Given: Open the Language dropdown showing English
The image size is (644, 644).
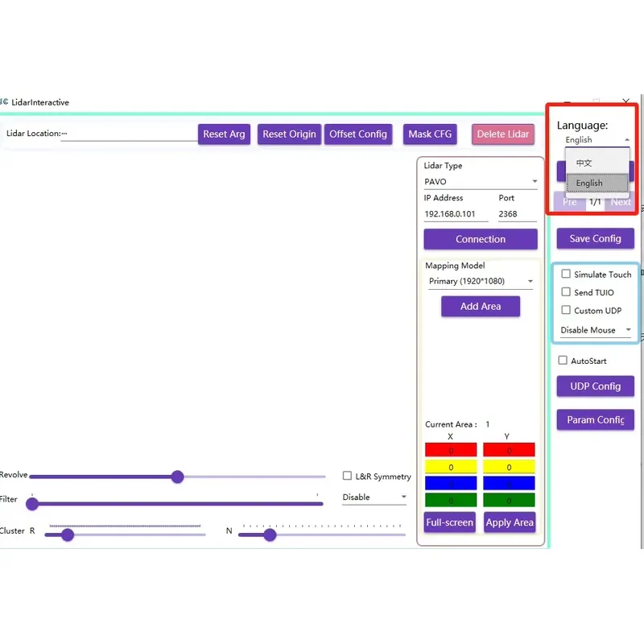Looking at the screenshot, I should coord(597,140).
